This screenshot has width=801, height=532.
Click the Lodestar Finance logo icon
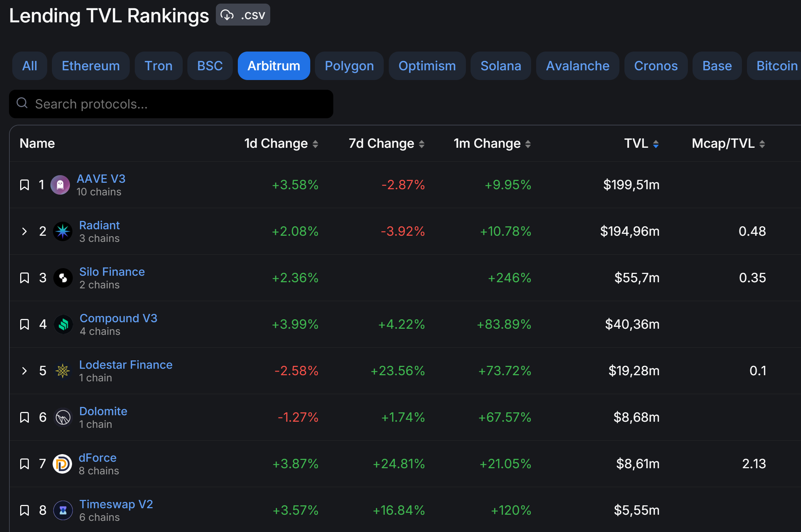click(x=63, y=371)
